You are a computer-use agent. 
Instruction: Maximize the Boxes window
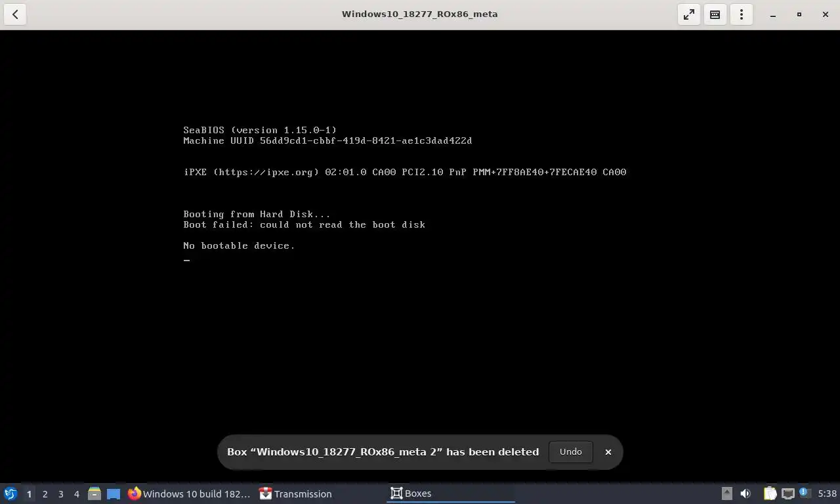799,14
